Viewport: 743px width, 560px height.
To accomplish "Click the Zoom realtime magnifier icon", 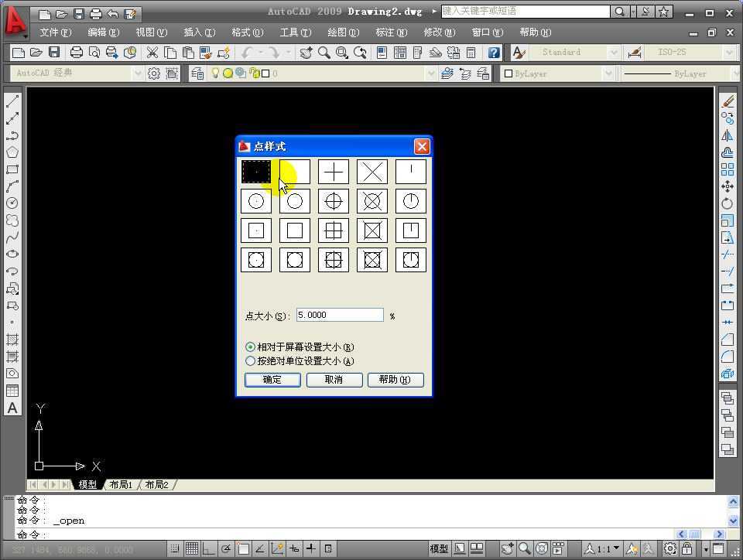I will pyautogui.click(x=324, y=52).
